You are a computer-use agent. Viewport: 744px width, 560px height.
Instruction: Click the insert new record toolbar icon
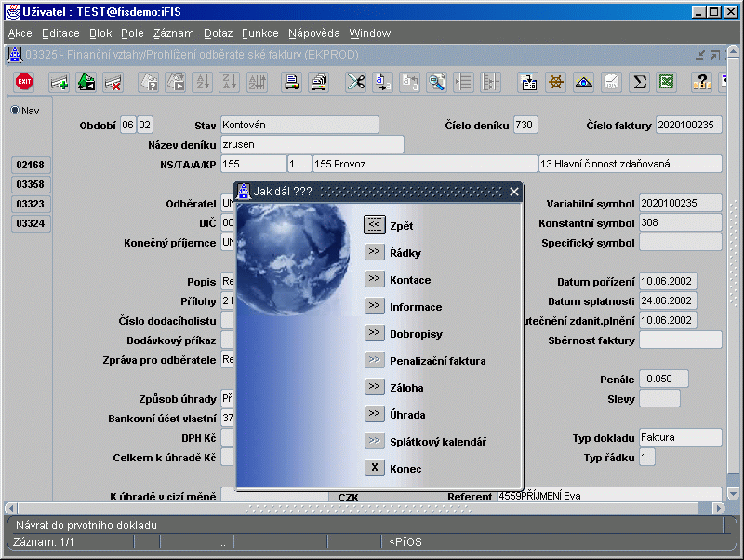(x=60, y=82)
